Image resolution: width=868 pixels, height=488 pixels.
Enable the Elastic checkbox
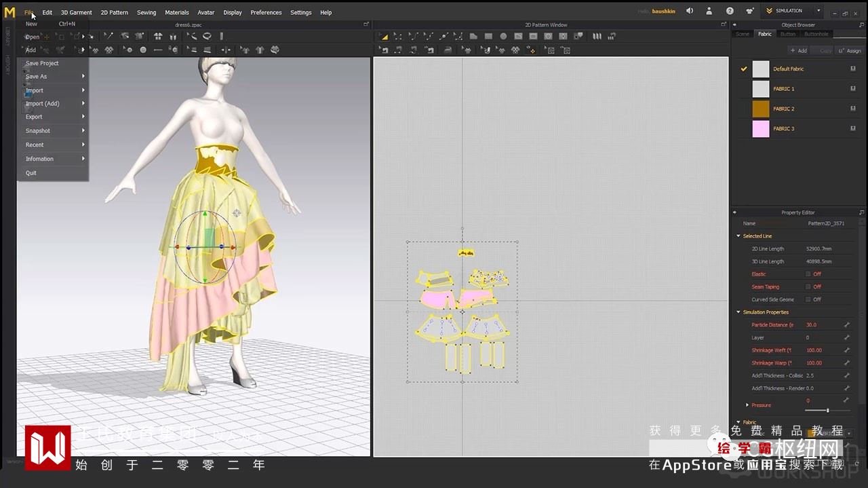pyautogui.click(x=808, y=274)
